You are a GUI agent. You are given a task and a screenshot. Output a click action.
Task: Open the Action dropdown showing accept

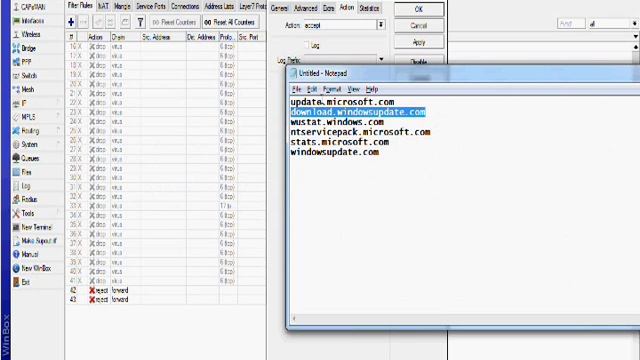click(381, 25)
